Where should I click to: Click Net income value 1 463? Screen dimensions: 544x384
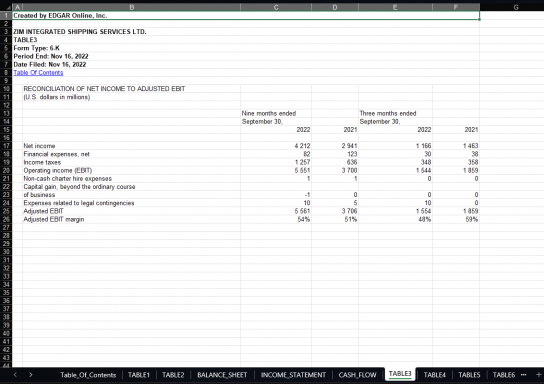pyautogui.click(x=470, y=146)
